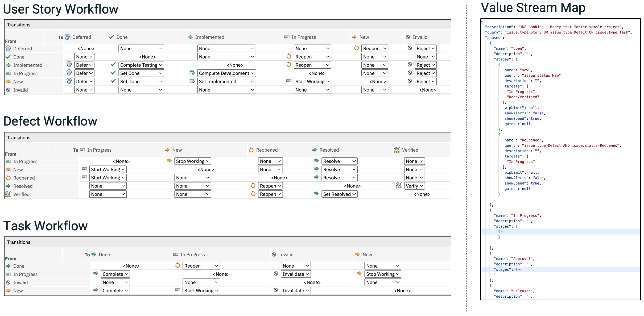Screen dimensions: 644x316
Task: Click green arrow icon beside New row Complete dropdown
Action: (96, 290)
